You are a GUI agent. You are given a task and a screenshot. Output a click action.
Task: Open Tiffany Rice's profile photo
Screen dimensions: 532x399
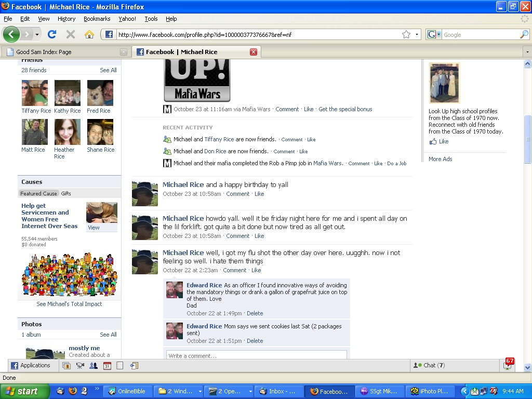(x=35, y=93)
